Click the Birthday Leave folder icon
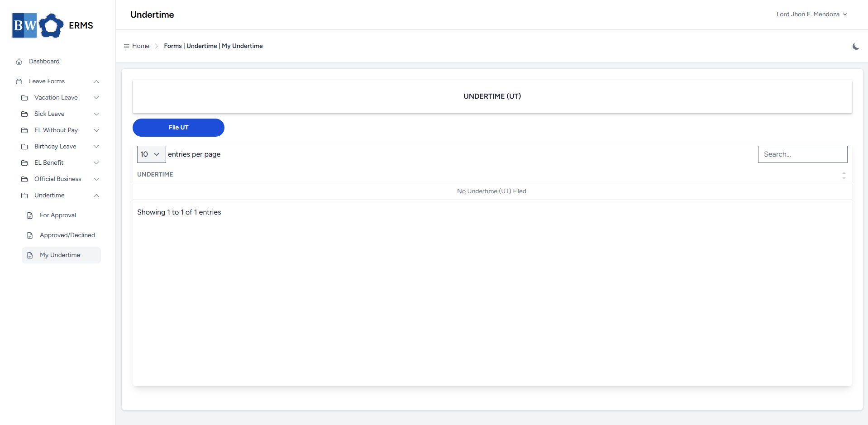This screenshot has width=868, height=425. [24, 147]
